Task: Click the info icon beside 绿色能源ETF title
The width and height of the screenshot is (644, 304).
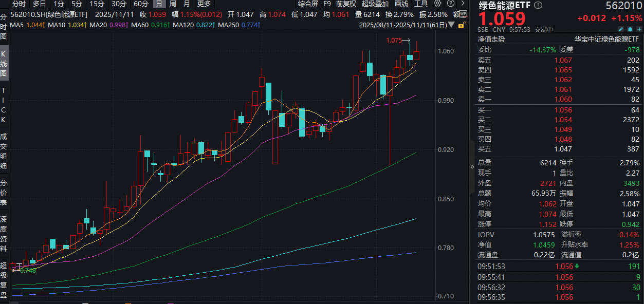Action: tap(538, 6)
